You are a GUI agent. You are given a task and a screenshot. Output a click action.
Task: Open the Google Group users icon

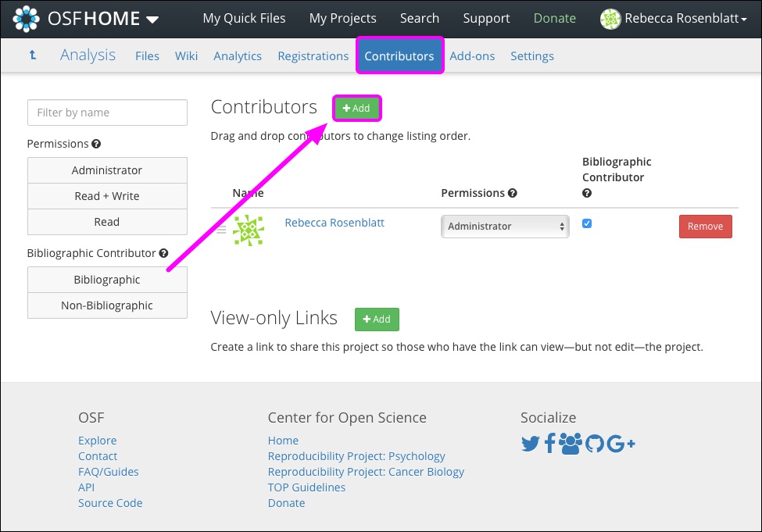(571, 444)
